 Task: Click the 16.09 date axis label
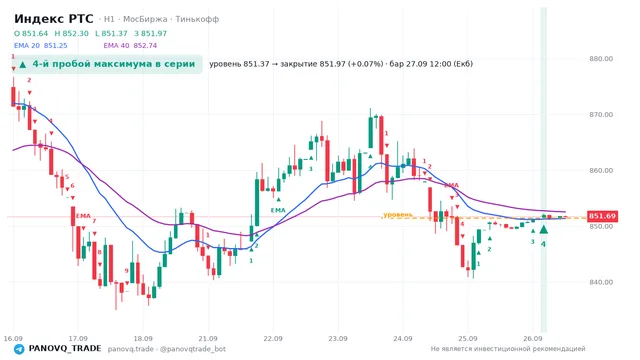coord(13,339)
